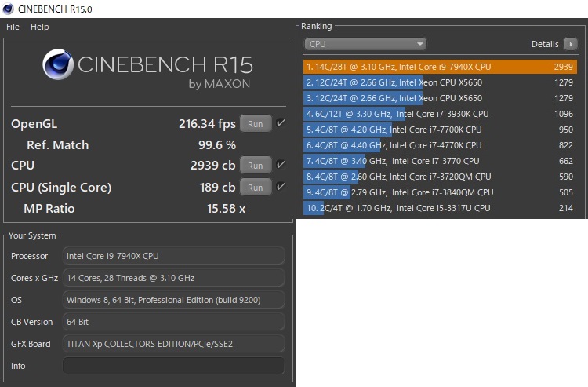Viewport: 588px width, 387px height.
Task: Toggle the OpenGL test checkbox
Action: tap(281, 122)
